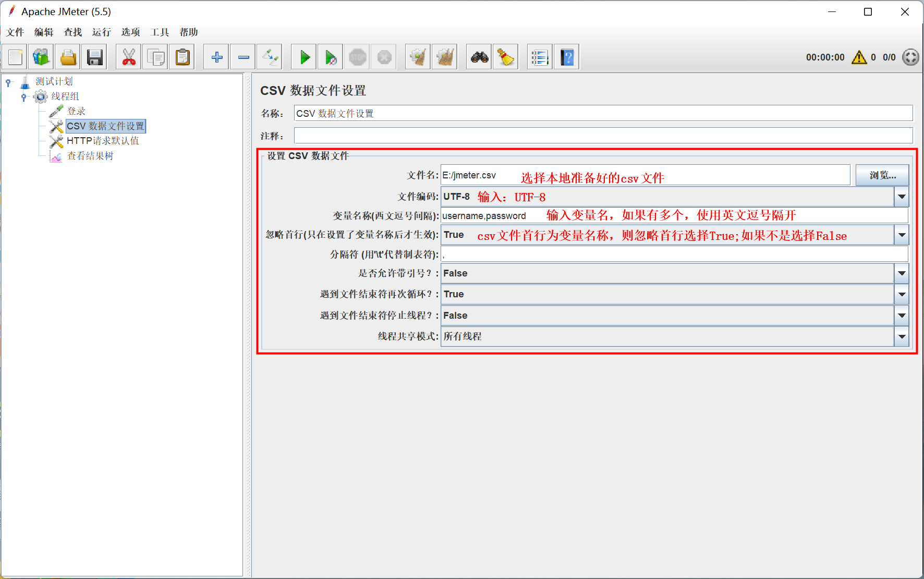Click the 名称 input field

(x=603, y=113)
